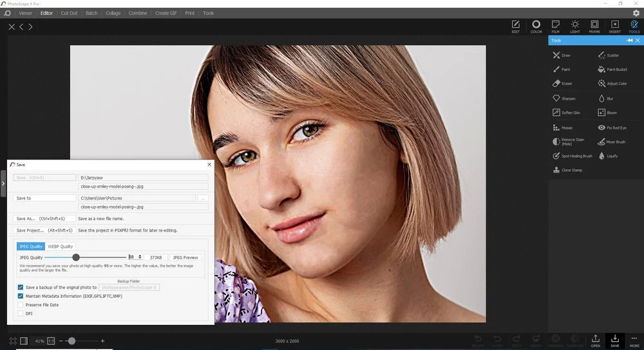Click the zoom slider handle
Screen dimensions: 644x350
coord(72,341)
